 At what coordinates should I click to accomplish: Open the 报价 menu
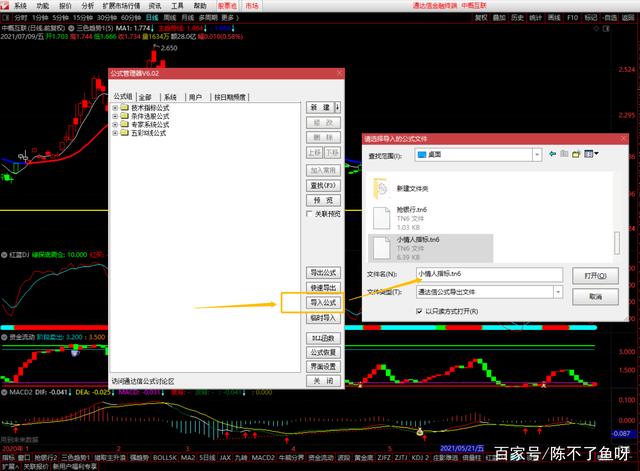pyautogui.click(x=65, y=6)
